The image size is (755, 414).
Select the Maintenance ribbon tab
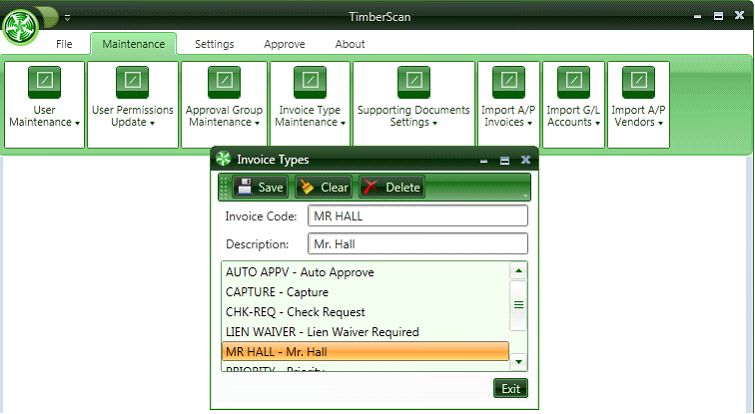coord(133,44)
